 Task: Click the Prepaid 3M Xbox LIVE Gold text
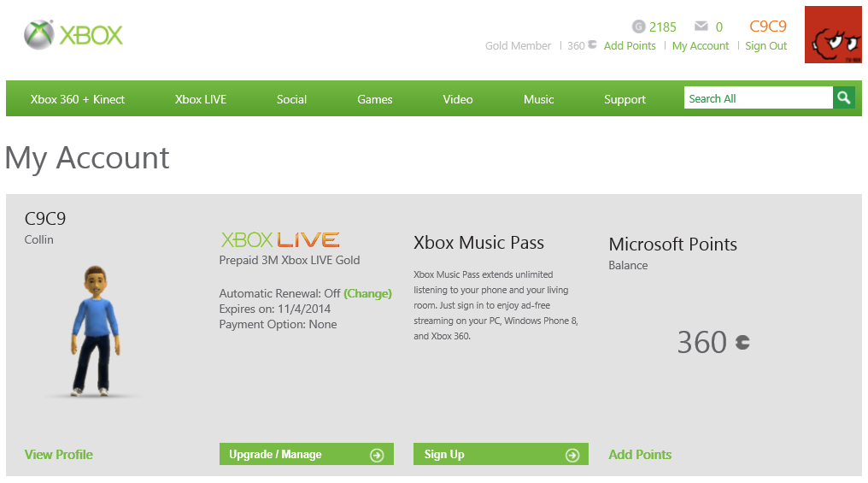(x=290, y=260)
